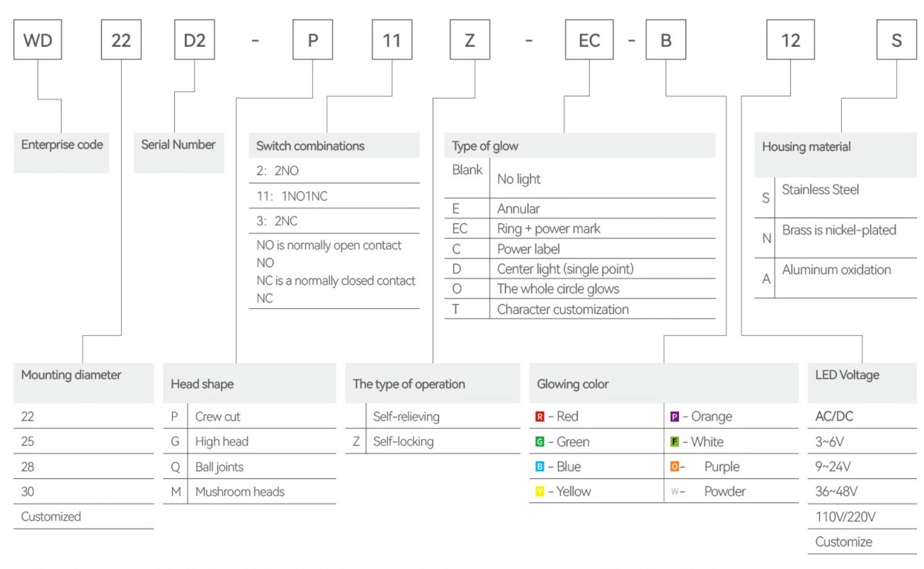This screenshot has height=569, width=924.
Task: Click the green F square beside White
Action: (675, 441)
